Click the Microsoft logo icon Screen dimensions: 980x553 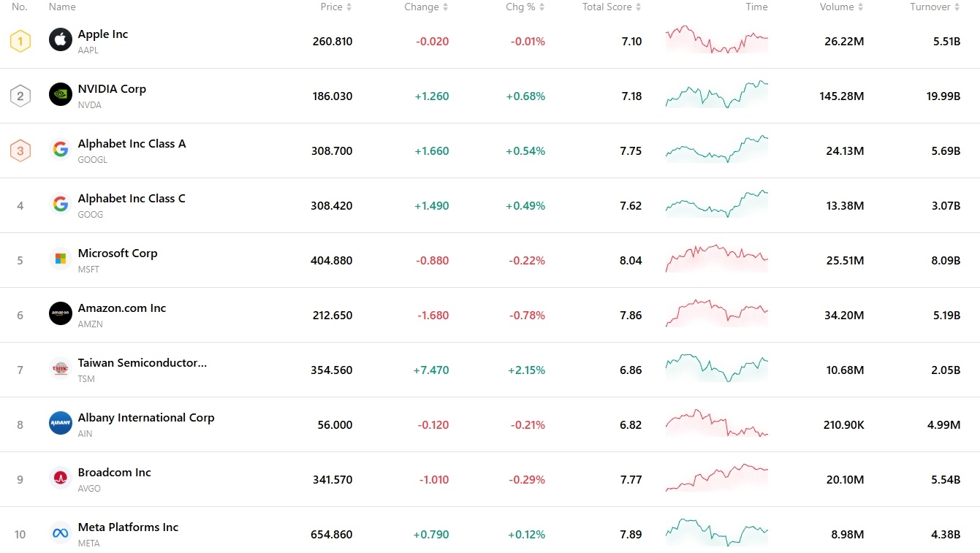tap(60, 260)
